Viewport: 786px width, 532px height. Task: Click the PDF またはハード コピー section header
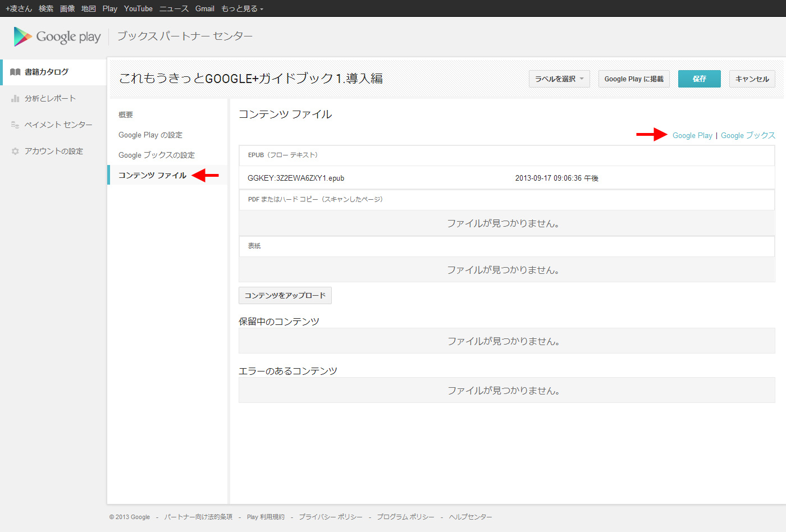coord(507,199)
